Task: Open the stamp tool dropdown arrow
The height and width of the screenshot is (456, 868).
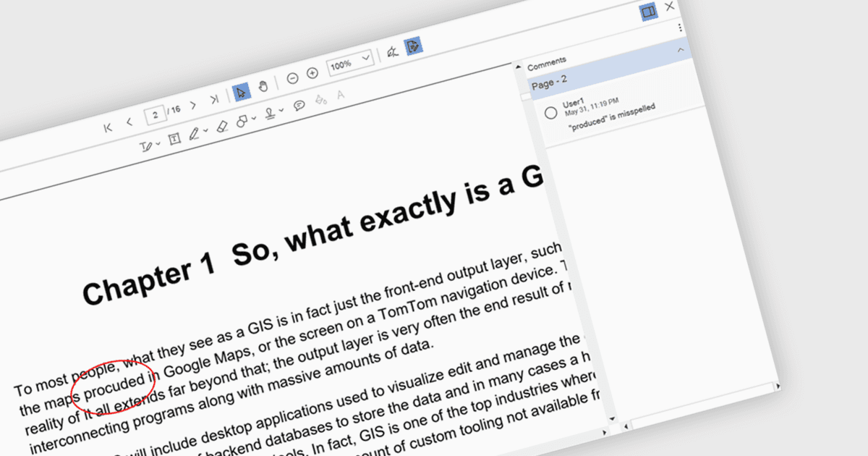Action: tap(281, 111)
